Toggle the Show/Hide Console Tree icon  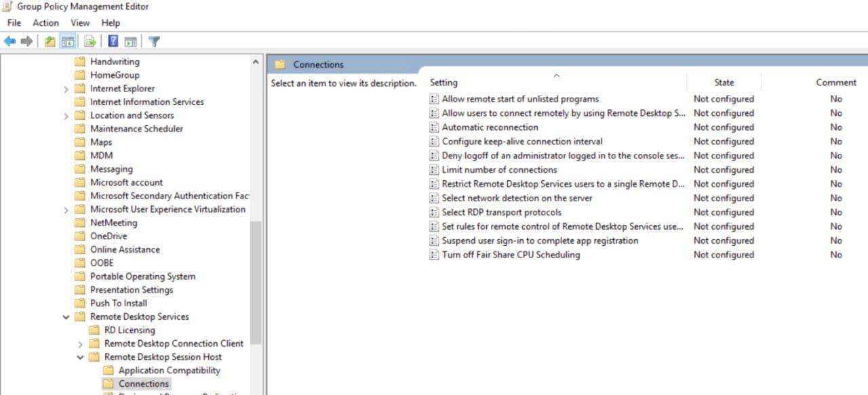pyautogui.click(x=66, y=41)
